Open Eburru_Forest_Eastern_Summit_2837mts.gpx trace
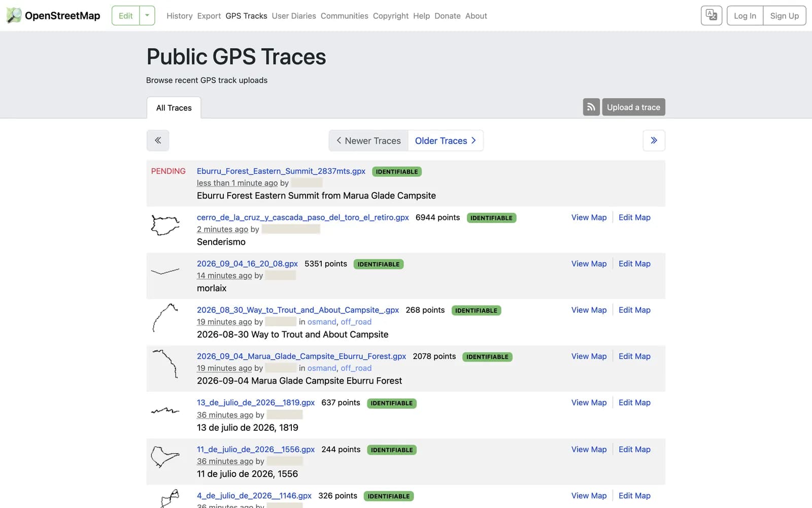The height and width of the screenshot is (508, 812). pos(281,171)
